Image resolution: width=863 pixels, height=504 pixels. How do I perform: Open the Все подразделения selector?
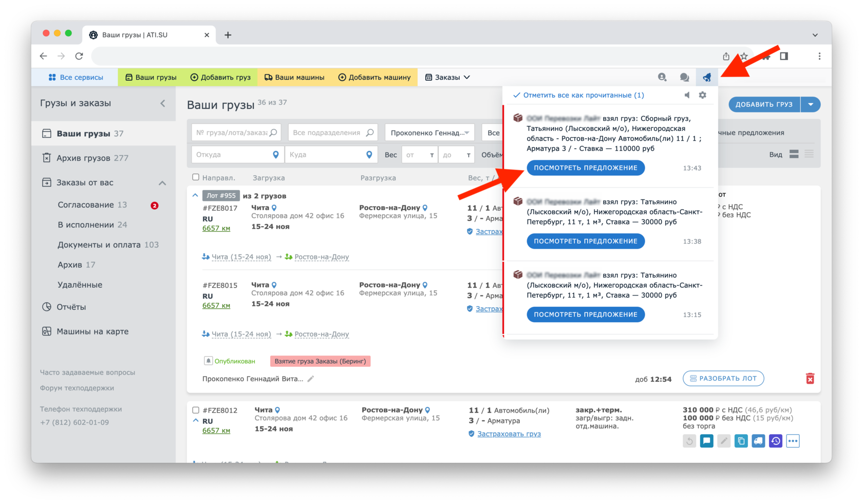pos(333,133)
